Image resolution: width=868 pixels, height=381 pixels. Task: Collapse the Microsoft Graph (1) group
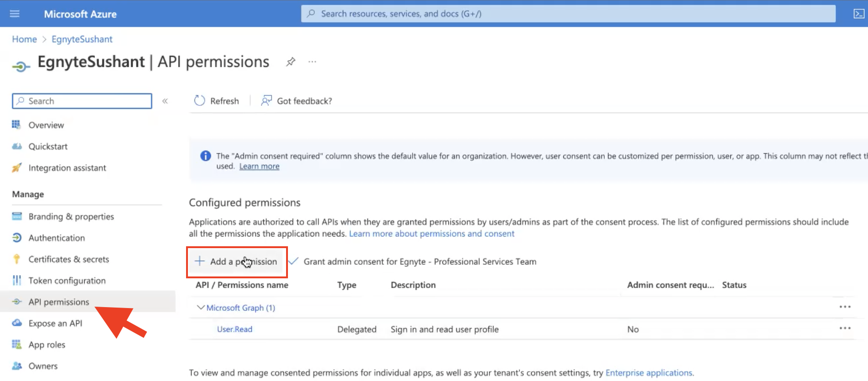tap(200, 308)
